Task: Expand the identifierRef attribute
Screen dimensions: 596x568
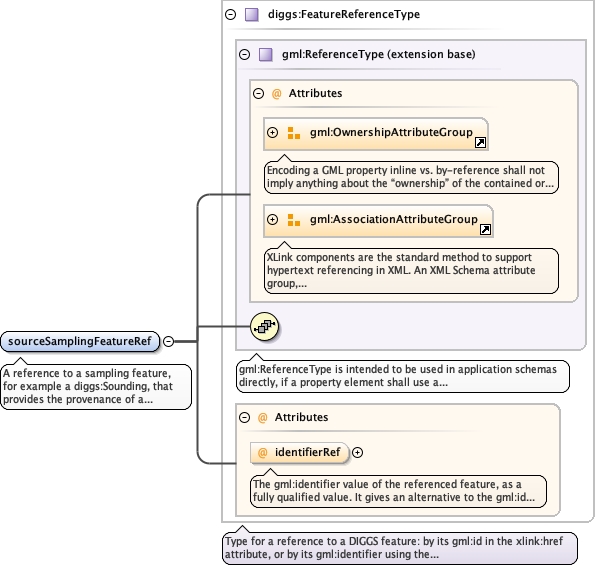Action: (357, 452)
